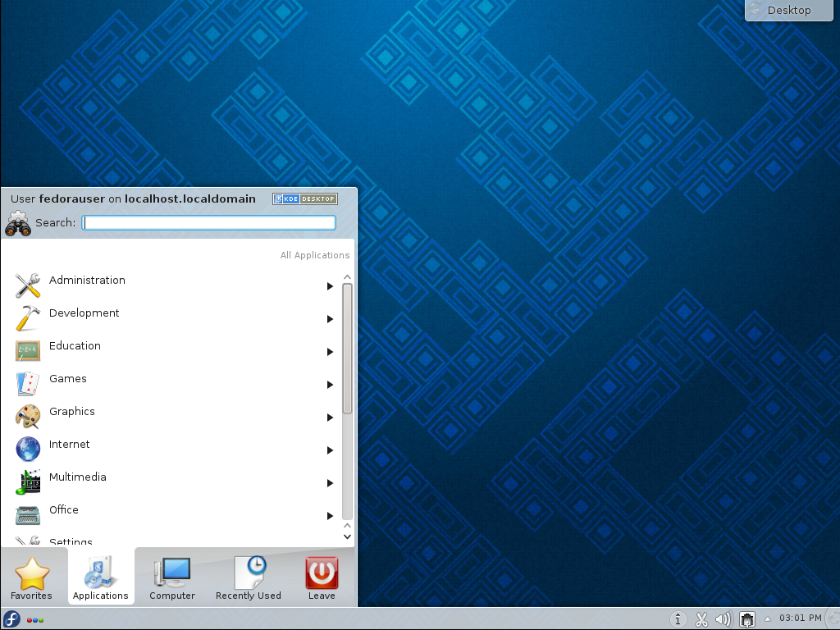The image size is (840, 630).
Task: Click the volume speaker tray icon
Action: click(724, 619)
